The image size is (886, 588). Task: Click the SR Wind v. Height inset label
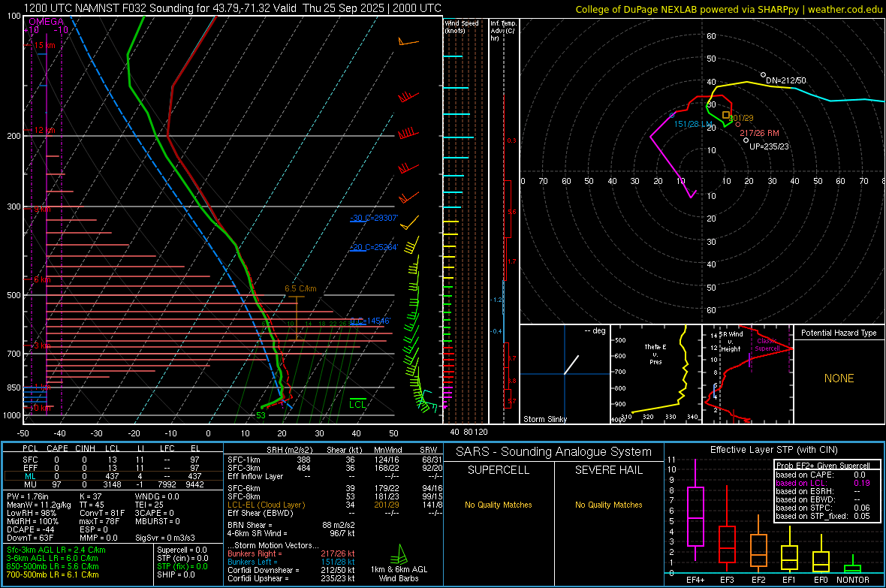(x=733, y=342)
